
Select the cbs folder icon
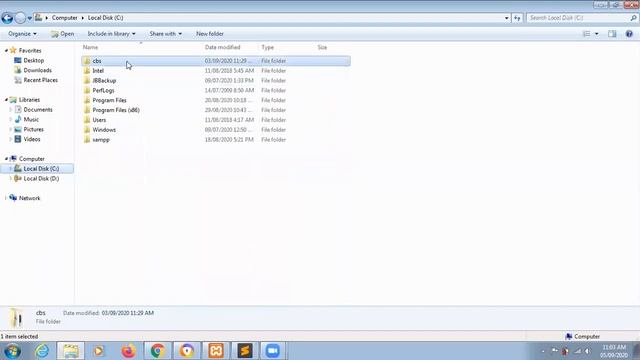click(x=87, y=61)
